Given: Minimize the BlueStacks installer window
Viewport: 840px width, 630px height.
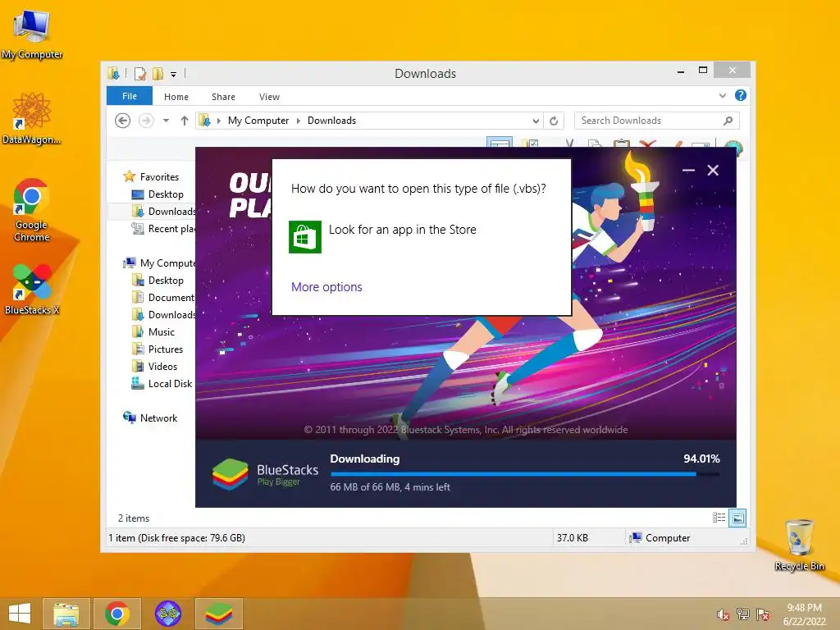Looking at the screenshot, I should [688, 171].
